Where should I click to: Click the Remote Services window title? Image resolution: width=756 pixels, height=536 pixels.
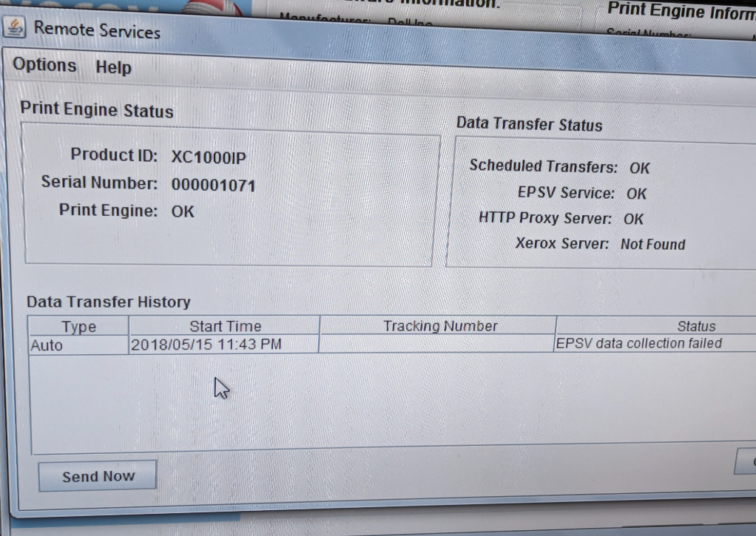(97, 30)
